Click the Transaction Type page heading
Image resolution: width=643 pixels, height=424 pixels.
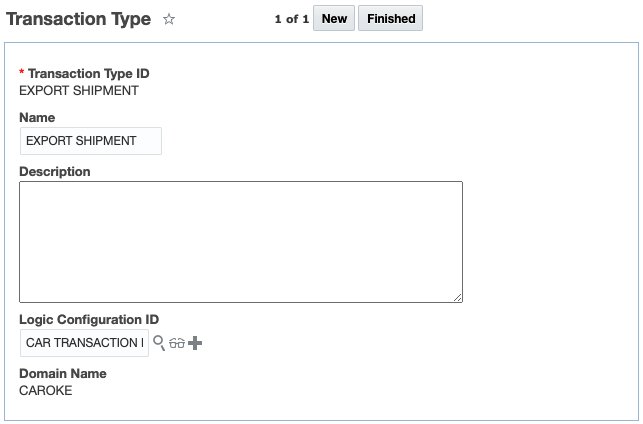click(79, 19)
